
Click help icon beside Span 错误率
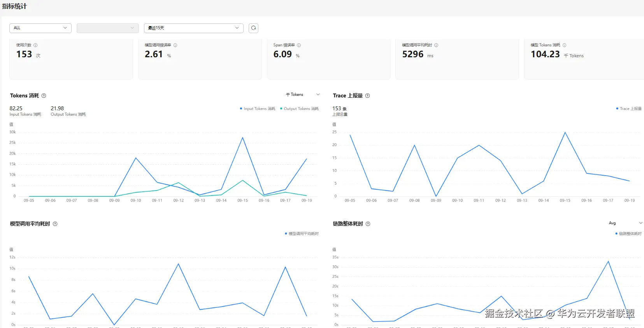point(299,45)
